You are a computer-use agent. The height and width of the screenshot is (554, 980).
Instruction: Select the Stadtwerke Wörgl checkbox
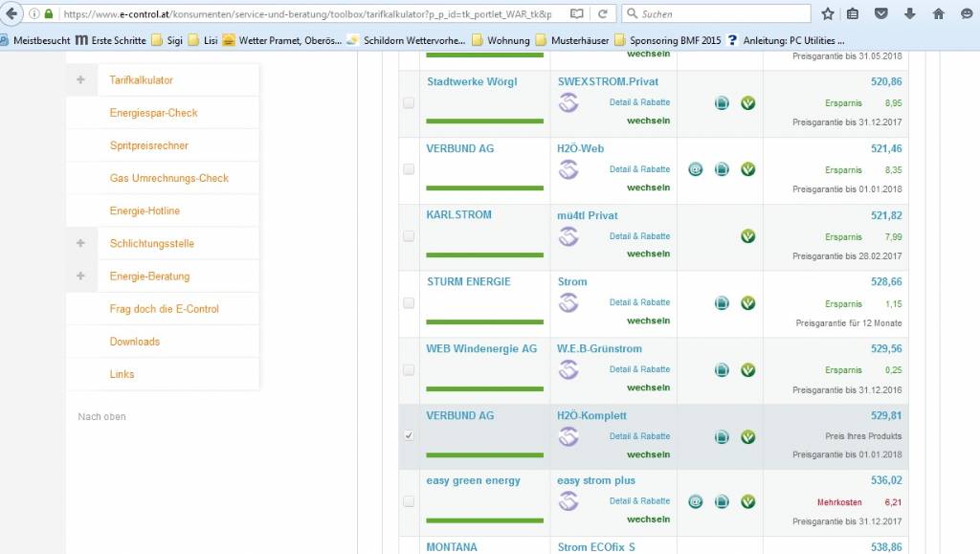[409, 103]
